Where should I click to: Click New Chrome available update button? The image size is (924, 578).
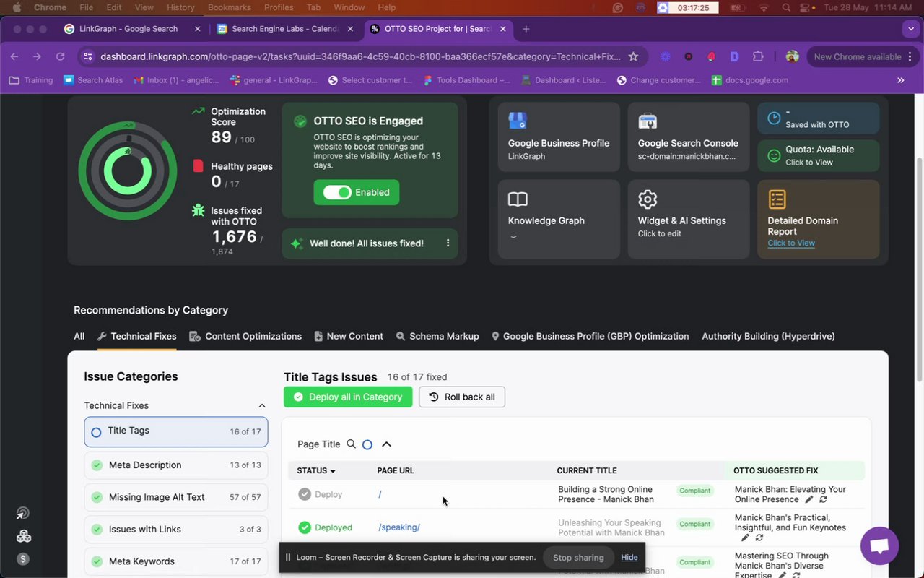coord(863,56)
